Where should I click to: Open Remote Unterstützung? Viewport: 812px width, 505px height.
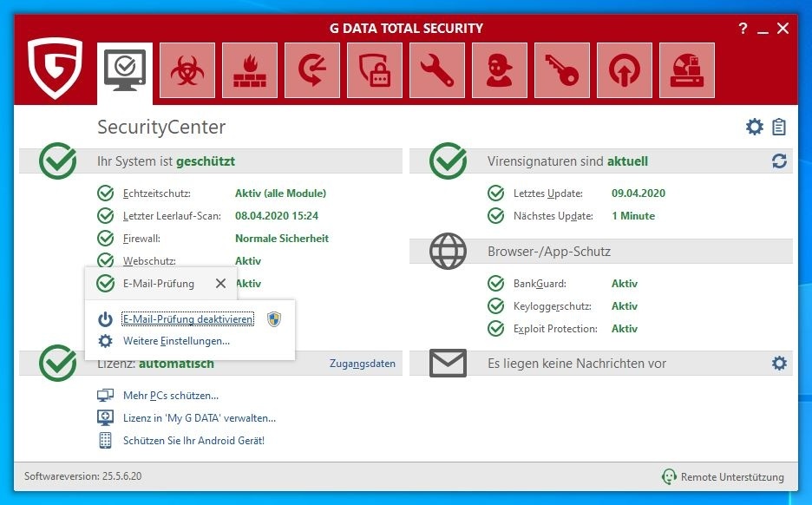click(732, 477)
